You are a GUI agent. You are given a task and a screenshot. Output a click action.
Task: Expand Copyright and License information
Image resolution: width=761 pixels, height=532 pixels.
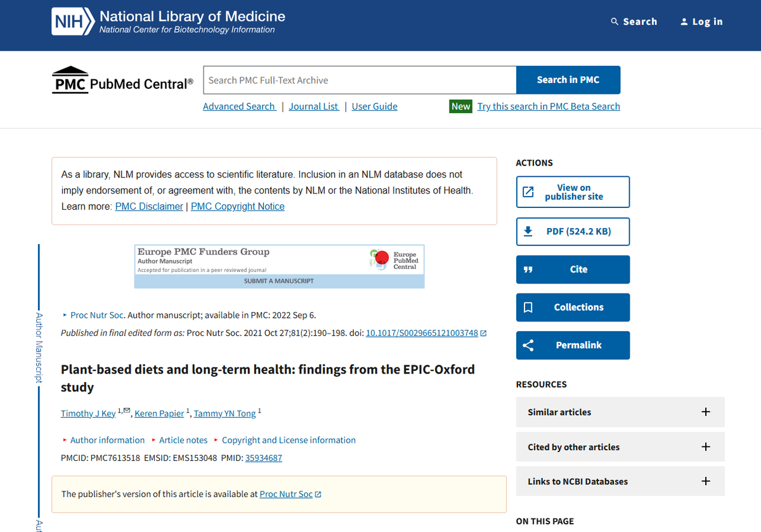click(x=284, y=440)
